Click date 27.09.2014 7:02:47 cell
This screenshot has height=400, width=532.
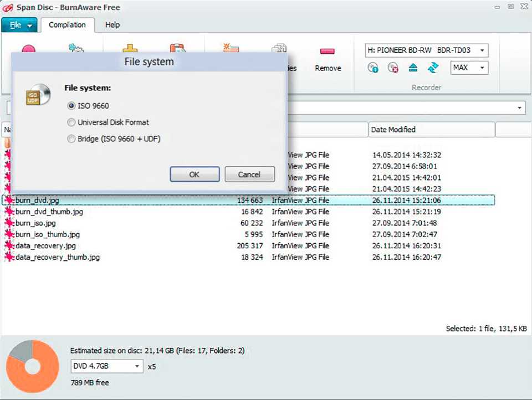(x=405, y=234)
